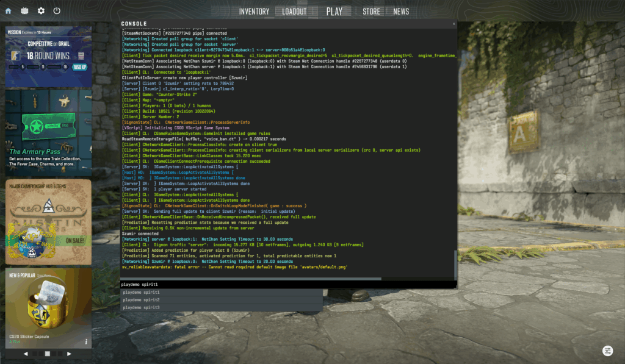
Task: Click the See More link
Action: pos(42,275)
